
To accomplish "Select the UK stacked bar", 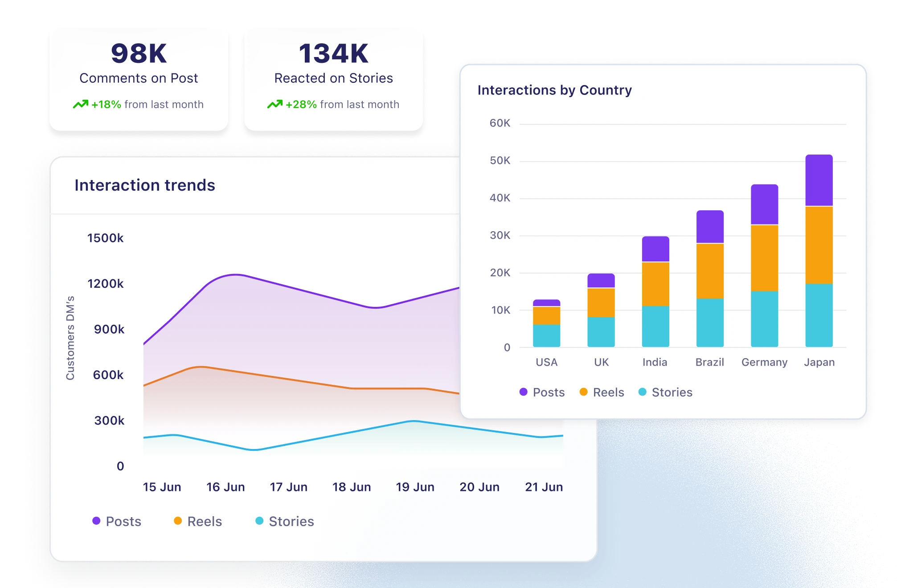I will (601, 310).
